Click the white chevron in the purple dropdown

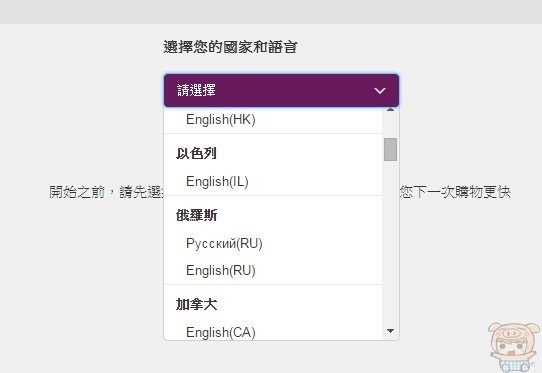[x=380, y=91]
